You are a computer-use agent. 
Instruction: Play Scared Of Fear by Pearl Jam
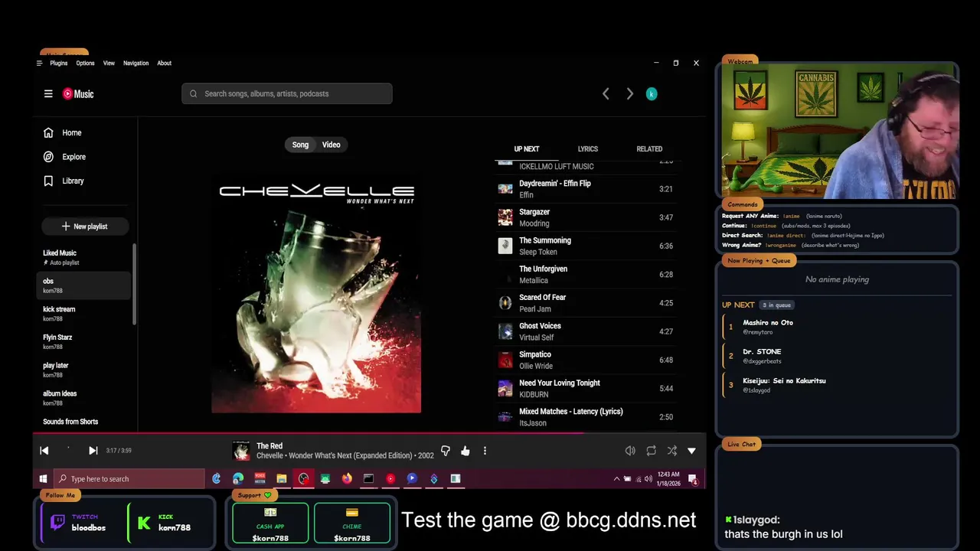point(586,303)
